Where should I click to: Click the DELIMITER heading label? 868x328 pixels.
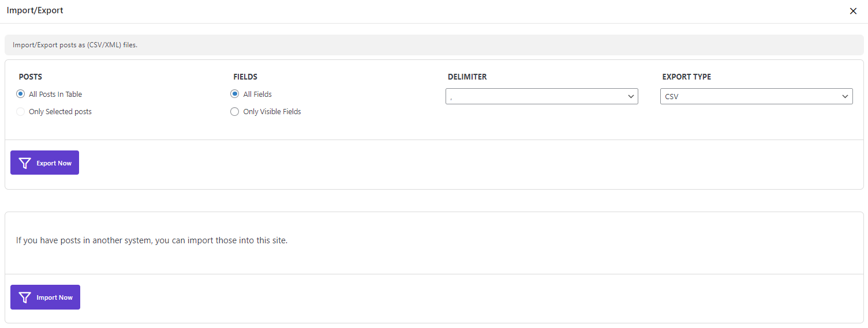(x=467, y=77)
